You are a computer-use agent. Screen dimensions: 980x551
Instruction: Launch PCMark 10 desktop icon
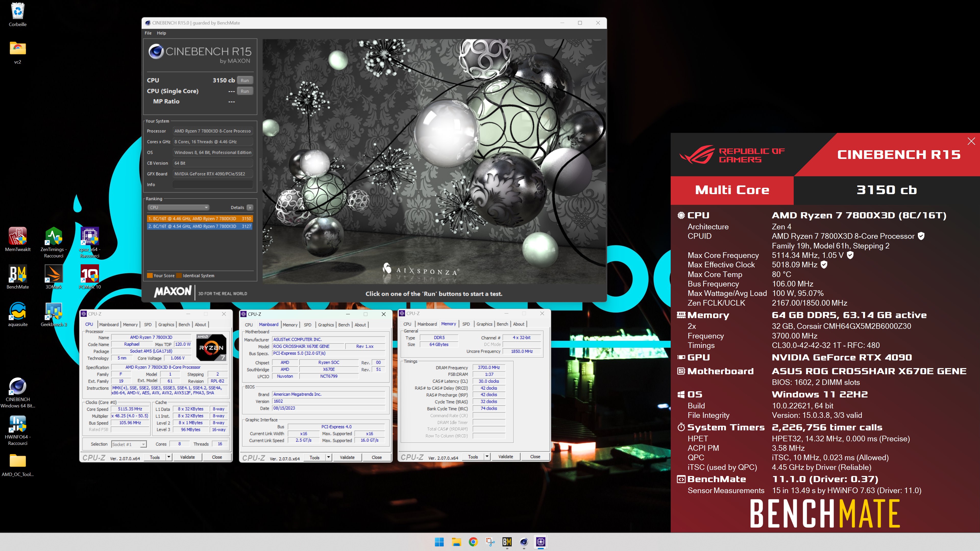90,274
